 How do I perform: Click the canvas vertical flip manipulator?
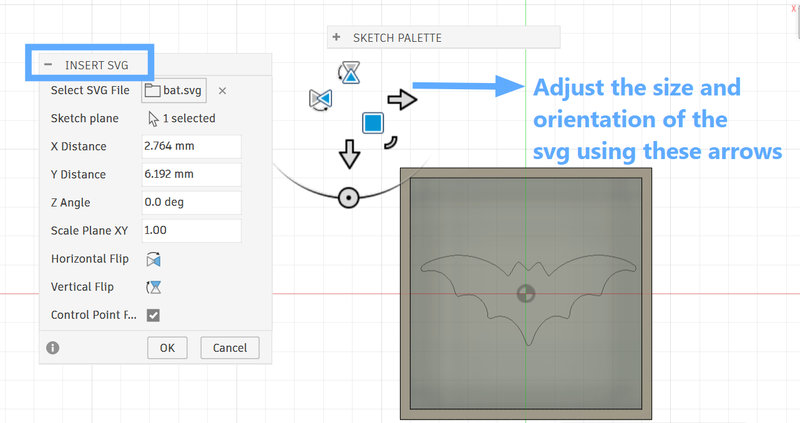(x=349, y=73)
